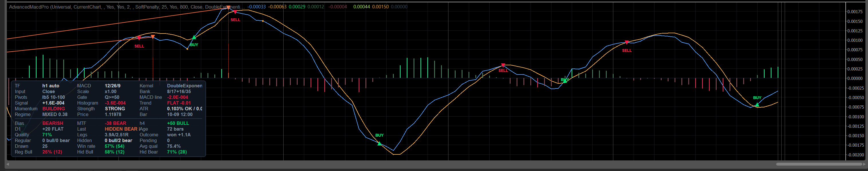This screenshot has height=171, width=868.
Task: Click the 'BEARISH' bias value
Action: (x=53, y=123)
